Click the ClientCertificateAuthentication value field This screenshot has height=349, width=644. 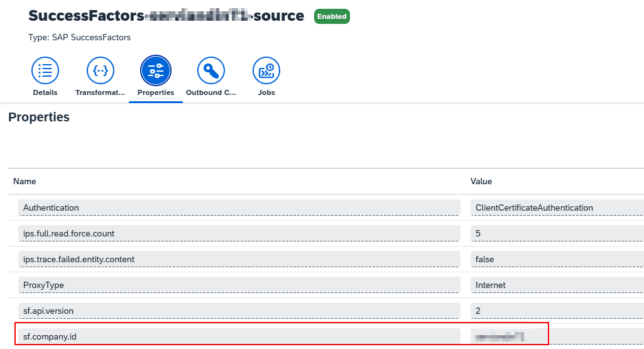tap(557, 208)
